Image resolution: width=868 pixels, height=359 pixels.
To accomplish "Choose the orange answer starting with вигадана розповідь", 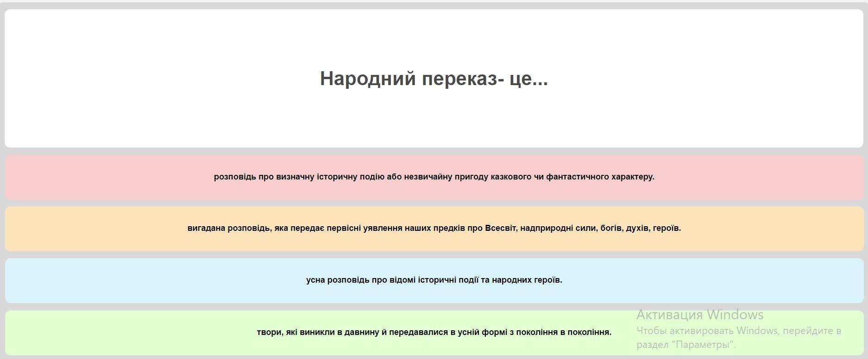I will (x=434, y=229).
